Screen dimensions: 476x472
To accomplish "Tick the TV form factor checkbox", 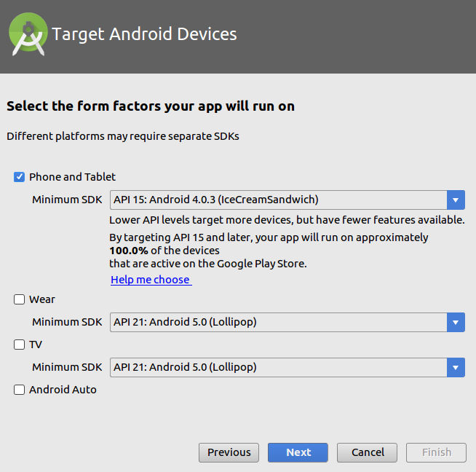I will [20, 345].
